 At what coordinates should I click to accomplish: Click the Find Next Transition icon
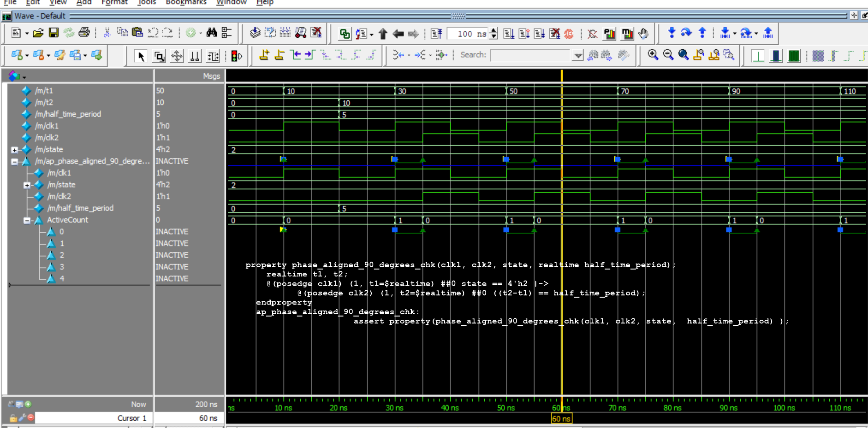pos(310,55)
